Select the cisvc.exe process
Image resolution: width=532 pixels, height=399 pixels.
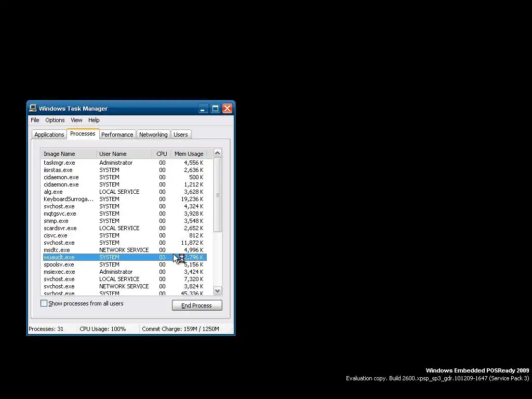[125, 235]
